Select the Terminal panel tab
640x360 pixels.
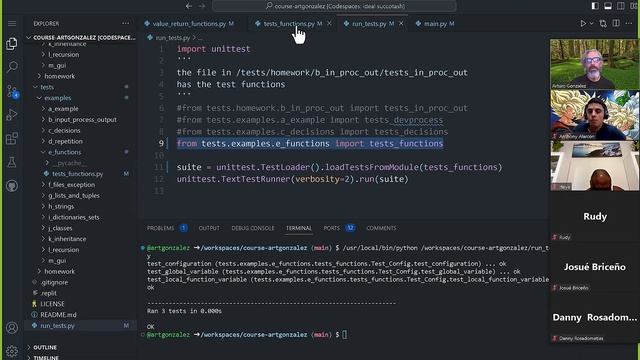(x=299, y=228)
